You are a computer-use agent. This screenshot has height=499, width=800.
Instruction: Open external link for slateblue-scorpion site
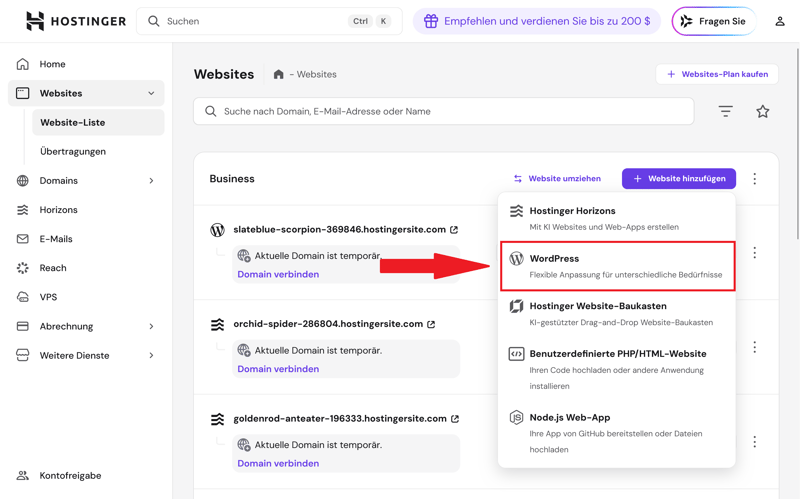[454, 230]
